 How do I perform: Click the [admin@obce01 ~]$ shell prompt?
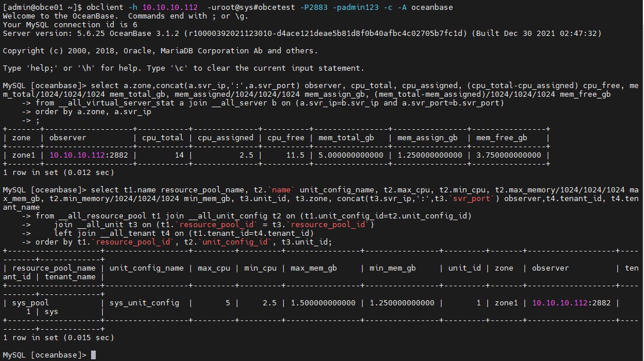click(x=42, y=8)
